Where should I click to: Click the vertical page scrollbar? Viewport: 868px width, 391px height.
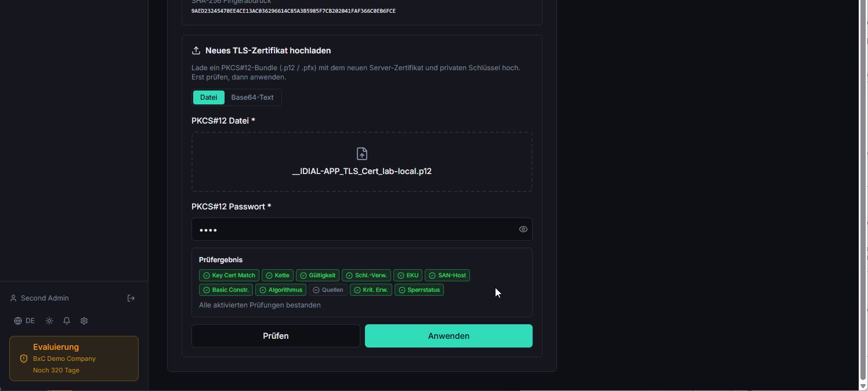point(863,191)
